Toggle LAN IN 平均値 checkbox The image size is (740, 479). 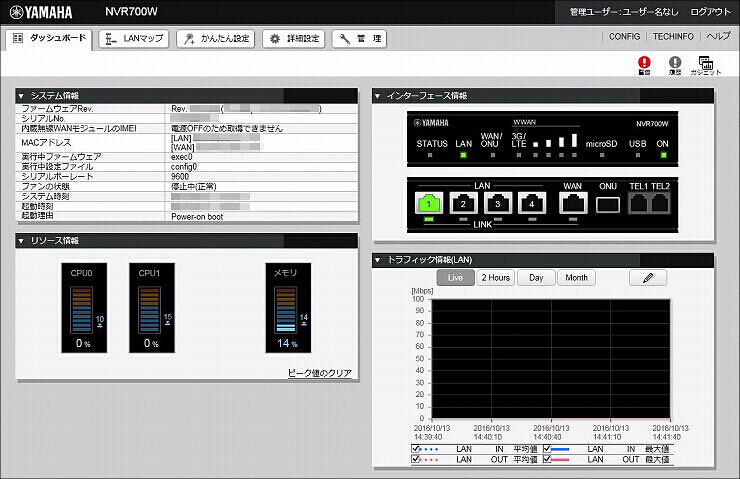pyautogui.click(x=416, y=449)
